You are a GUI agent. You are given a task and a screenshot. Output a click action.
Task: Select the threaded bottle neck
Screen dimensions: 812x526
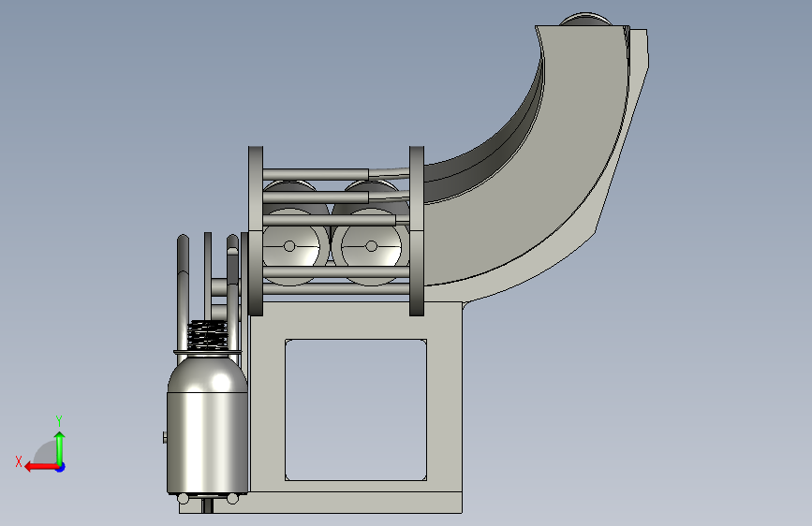coord(207,334)
